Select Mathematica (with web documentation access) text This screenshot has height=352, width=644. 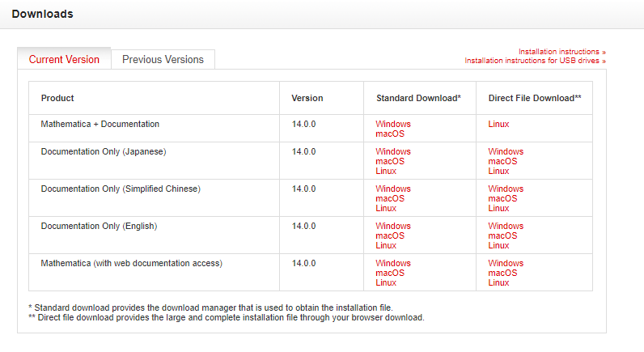point(131,263)
